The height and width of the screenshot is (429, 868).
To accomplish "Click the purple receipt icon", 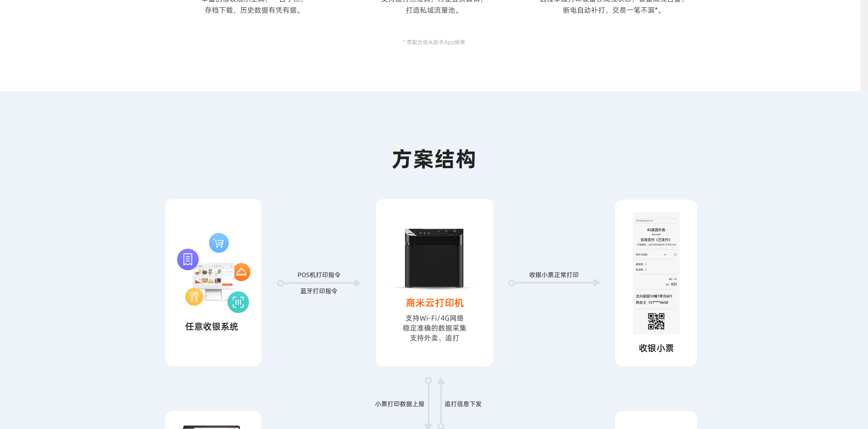I will [x=188, y=259].
